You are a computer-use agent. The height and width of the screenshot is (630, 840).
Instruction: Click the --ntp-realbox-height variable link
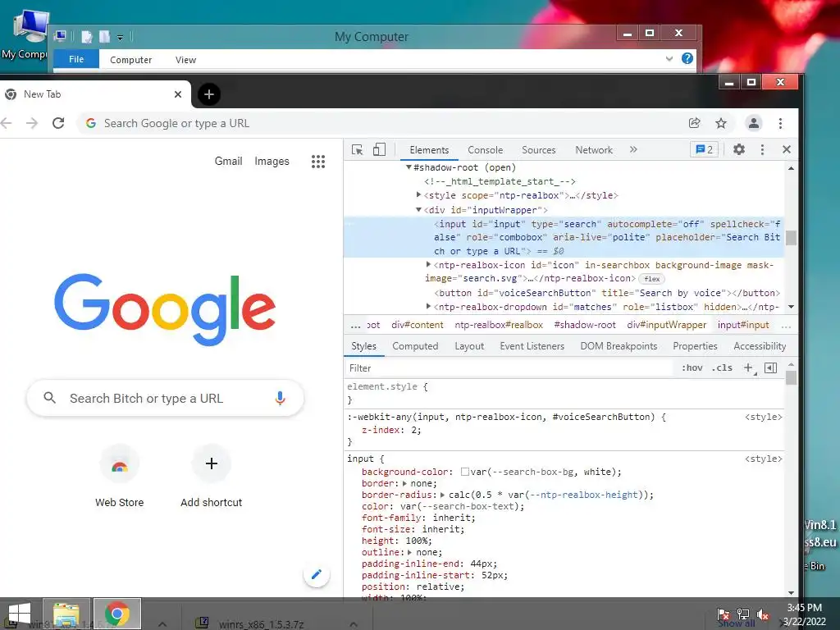tap(583, 495)
